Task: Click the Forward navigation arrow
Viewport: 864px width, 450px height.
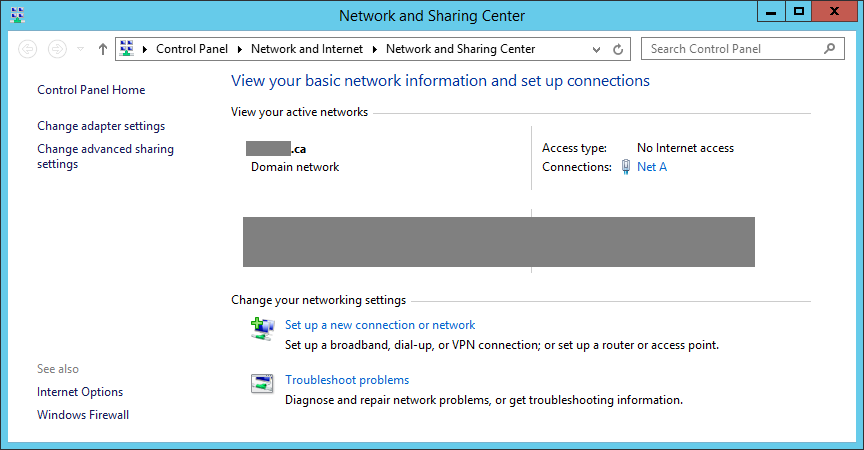Action: pyautogui.click(x=57, y=49)
